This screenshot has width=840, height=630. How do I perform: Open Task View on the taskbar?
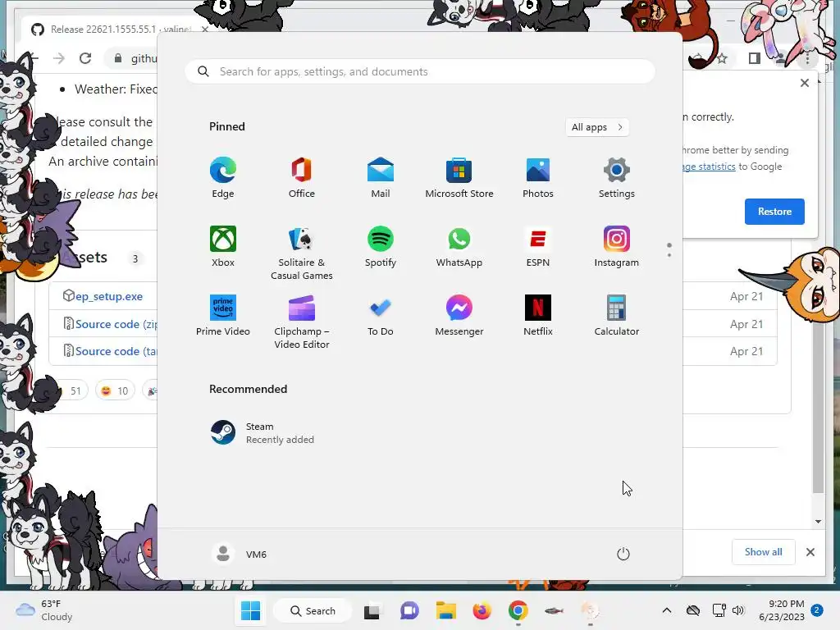(x=372, y=610)
